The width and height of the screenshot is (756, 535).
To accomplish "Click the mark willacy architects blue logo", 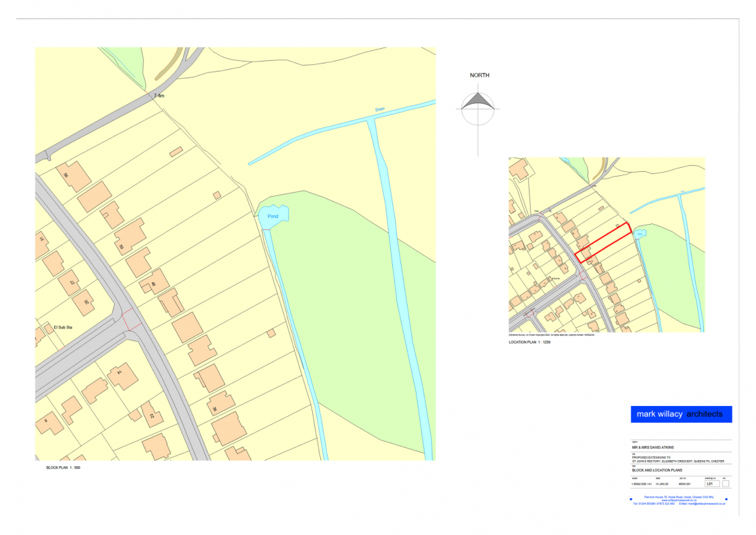I will (680, 414).
